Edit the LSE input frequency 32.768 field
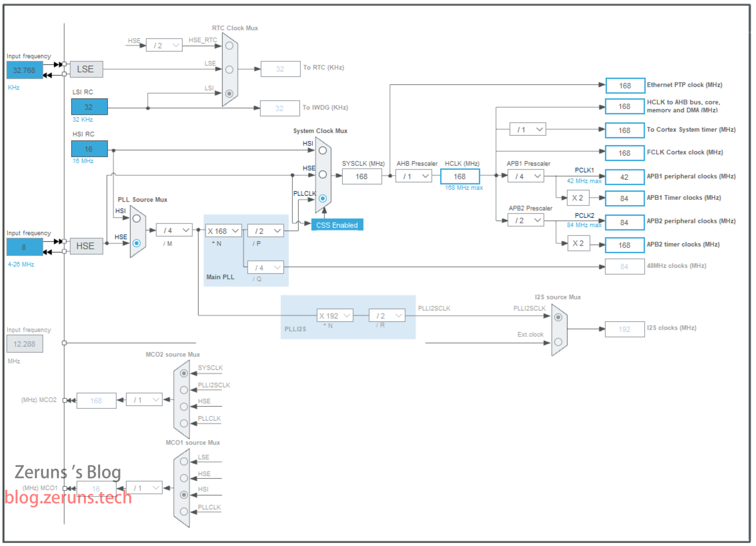 (24, 70)
